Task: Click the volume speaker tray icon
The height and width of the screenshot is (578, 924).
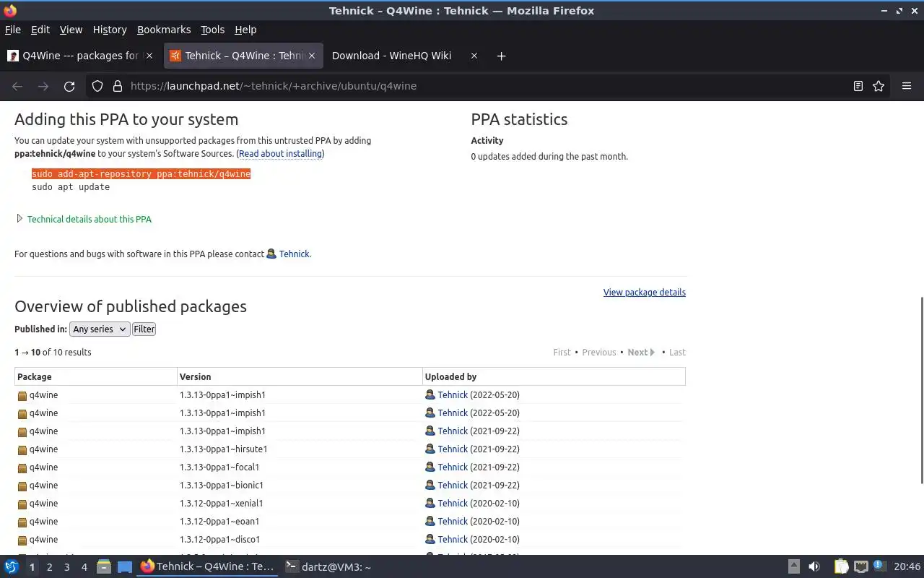Action: click(x=814, y=566)
